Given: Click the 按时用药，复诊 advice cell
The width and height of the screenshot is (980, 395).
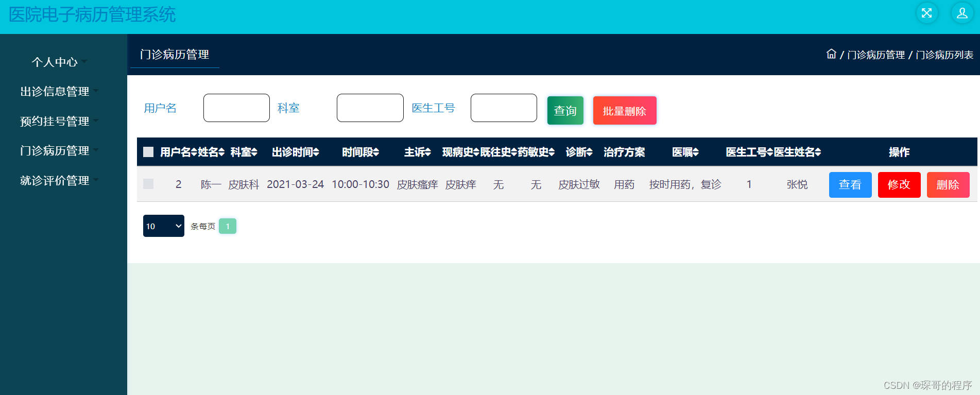Looking at the screenshot, I should click(685, 184).
